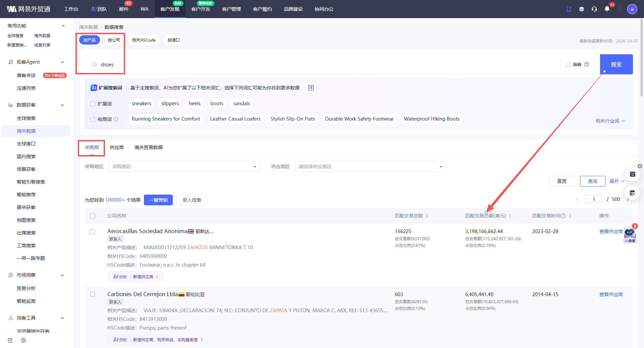Collapse the sidebar with the menu icon
644x348 pixels.
(x=10, y=340)
